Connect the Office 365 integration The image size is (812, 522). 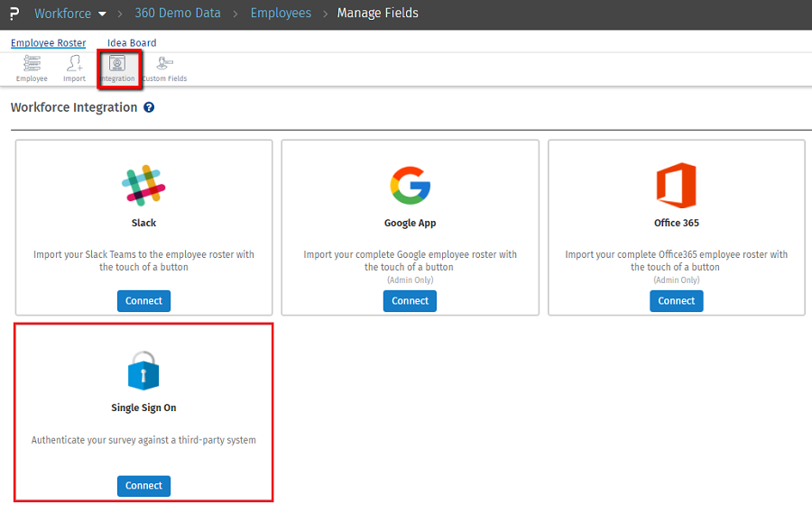click(675, 300)
